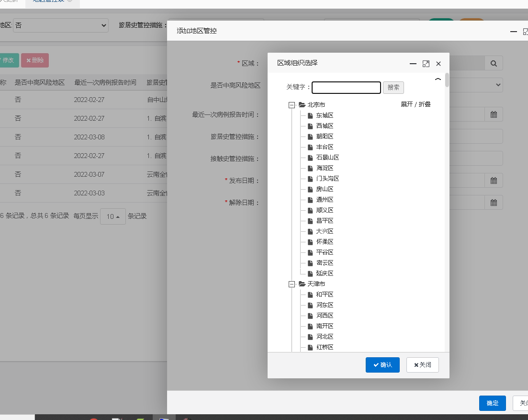The image size is (528, 420).
Task: Click 关闭 button in region dialog
Action: (423, 365)
